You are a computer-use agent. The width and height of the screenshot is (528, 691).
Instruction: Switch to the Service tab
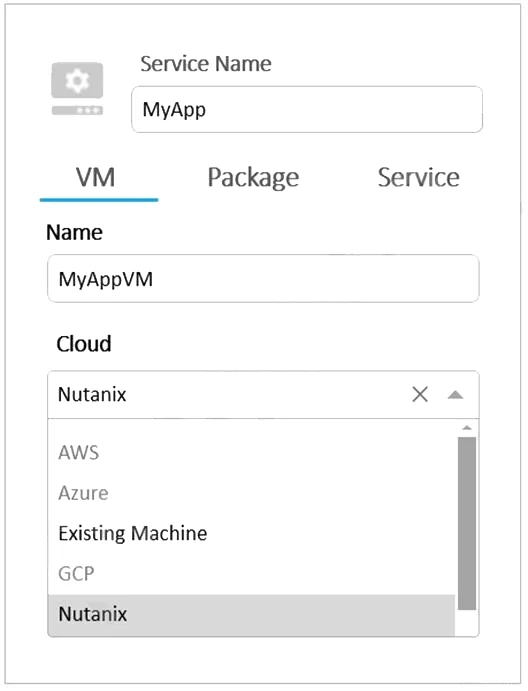pos(419,178)
